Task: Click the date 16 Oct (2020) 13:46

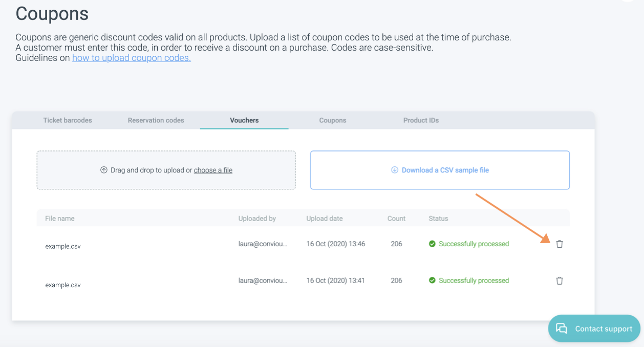Action: point(336,244)
